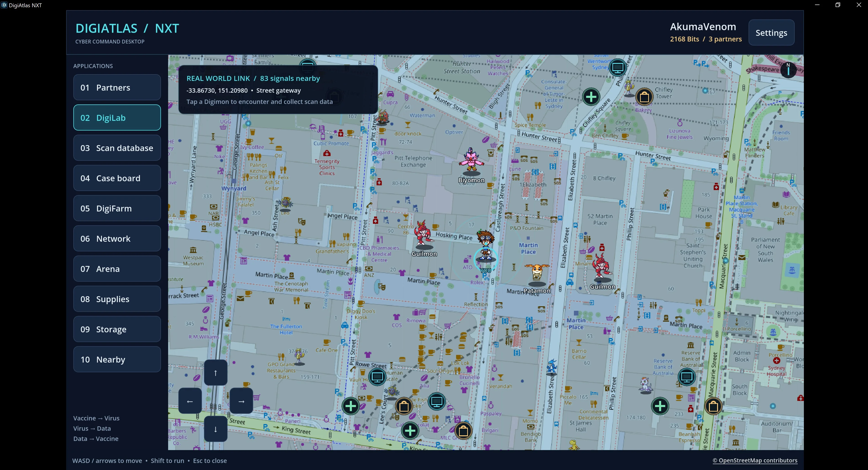Click the 'Vaccine → Virus' hint
This screenshot has width=868, height=470.
tap(96, 418)
